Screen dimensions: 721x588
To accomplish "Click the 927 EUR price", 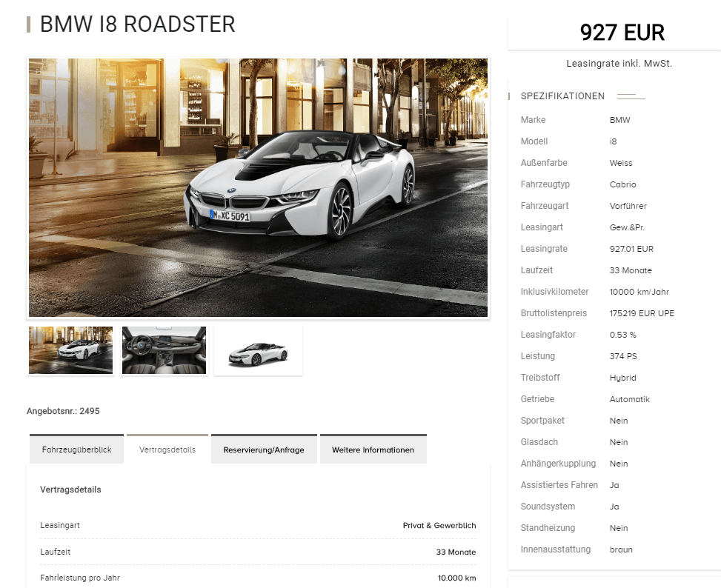I will coord(622,33).
